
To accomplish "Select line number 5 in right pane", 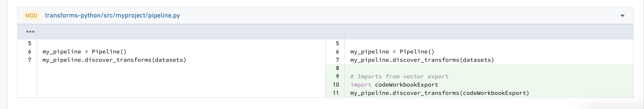I will (337, 43).
